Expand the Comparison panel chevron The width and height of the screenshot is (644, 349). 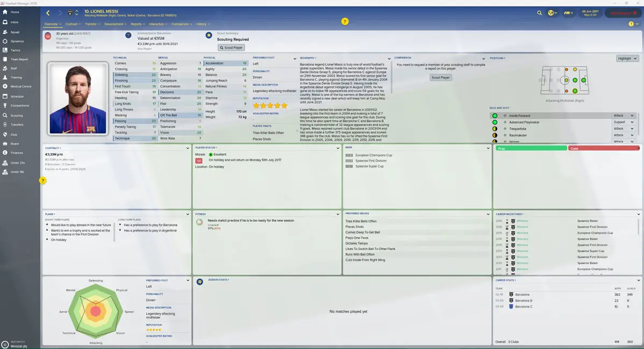[483, 59]
